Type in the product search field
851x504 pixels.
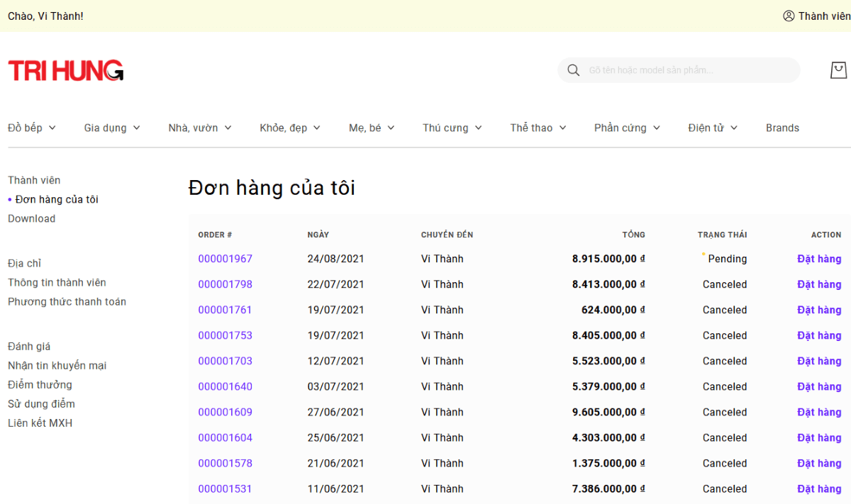[688, 70]
